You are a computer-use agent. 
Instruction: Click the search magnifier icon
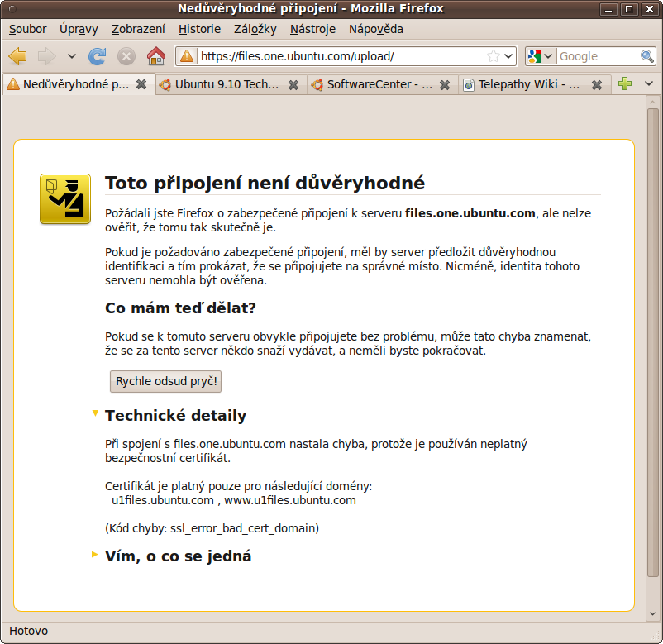(x=647, y=56)
